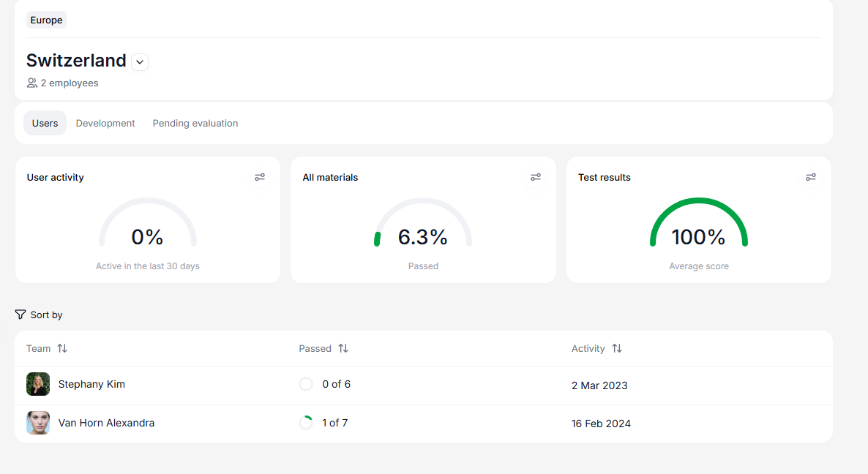The width and height of the screenshot is (868, 474).
Task: Sort table by Activity column arrows
Action: click(617, 348)
